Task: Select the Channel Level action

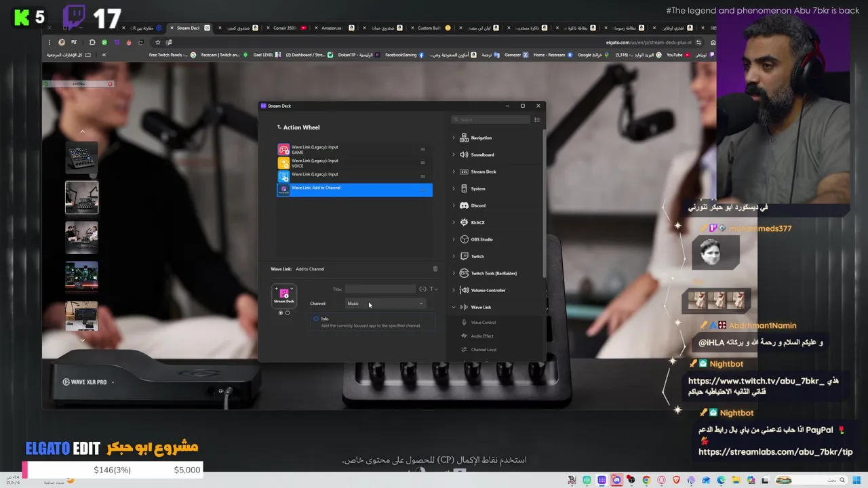Action: (484, 350)
